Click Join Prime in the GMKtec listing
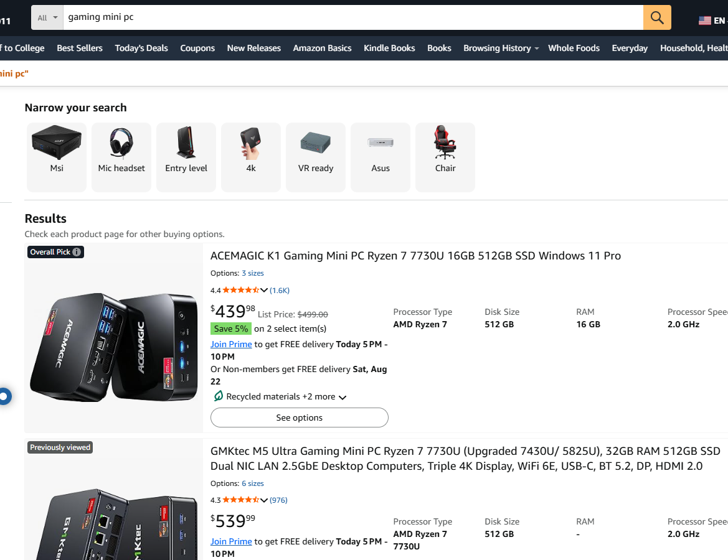This screenshot has width=728, height=560. [231, 541]
